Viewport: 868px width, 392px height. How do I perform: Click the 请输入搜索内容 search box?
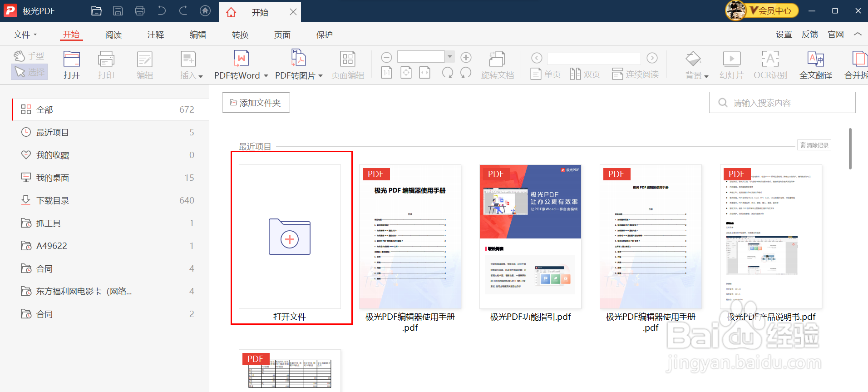(782, 103)
